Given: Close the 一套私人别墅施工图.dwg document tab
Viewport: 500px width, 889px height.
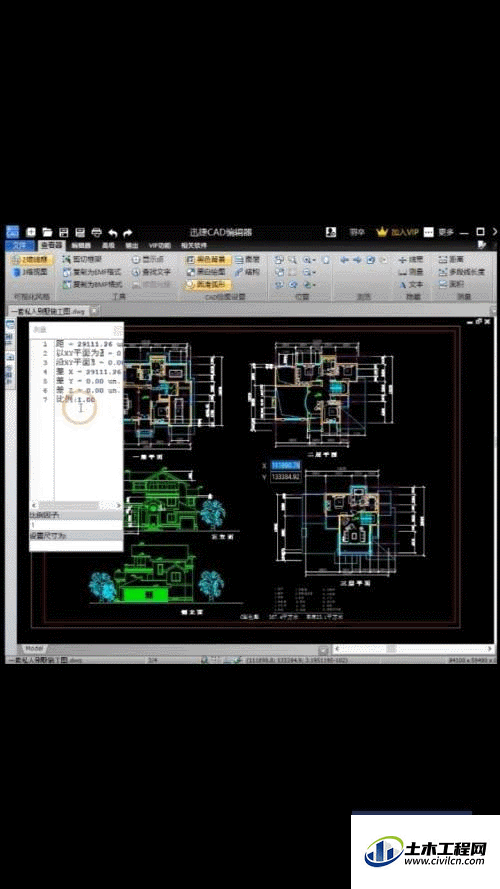Looking at the screenshot, I should [94, 311].
